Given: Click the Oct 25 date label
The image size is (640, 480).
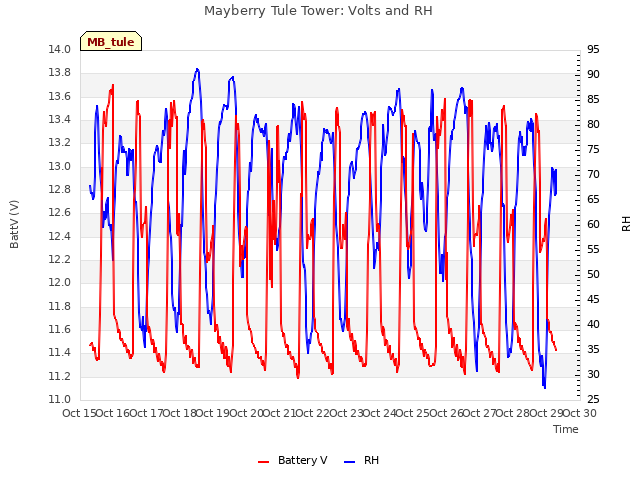Looking at the screenshot, I should click(x=413, y=413).
